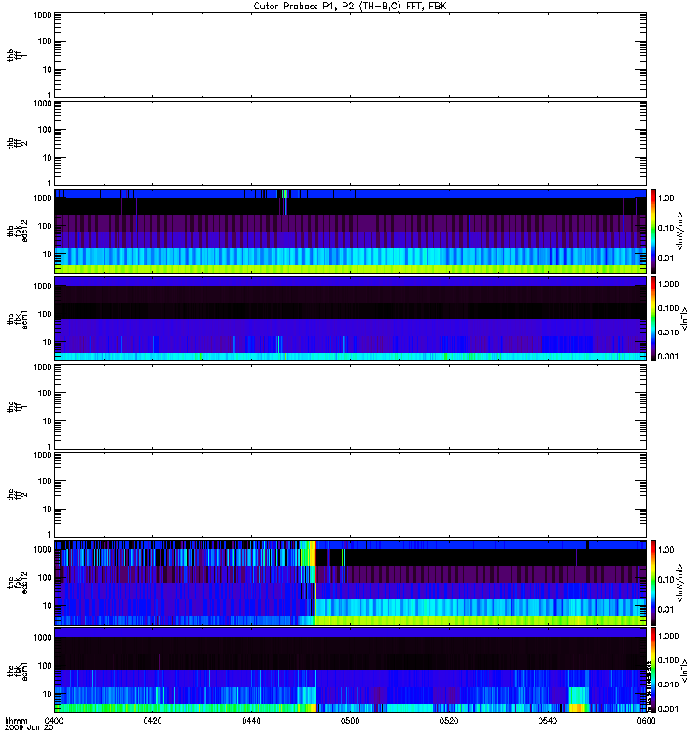
Task: Click the "1" y-axis tick of thc fff 2
Action: [49, 534]
